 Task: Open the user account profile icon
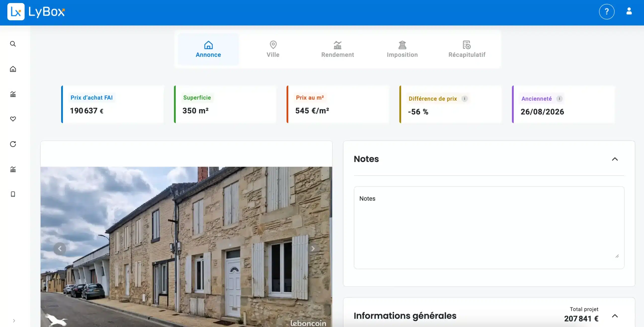point(629,11)
